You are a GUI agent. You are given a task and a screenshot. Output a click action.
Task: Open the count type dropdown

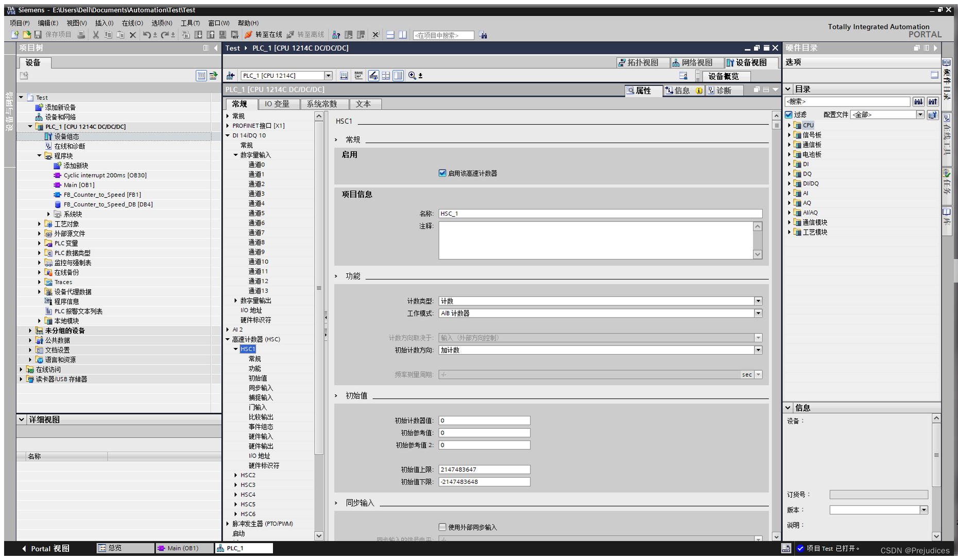(x=758, y=301)
